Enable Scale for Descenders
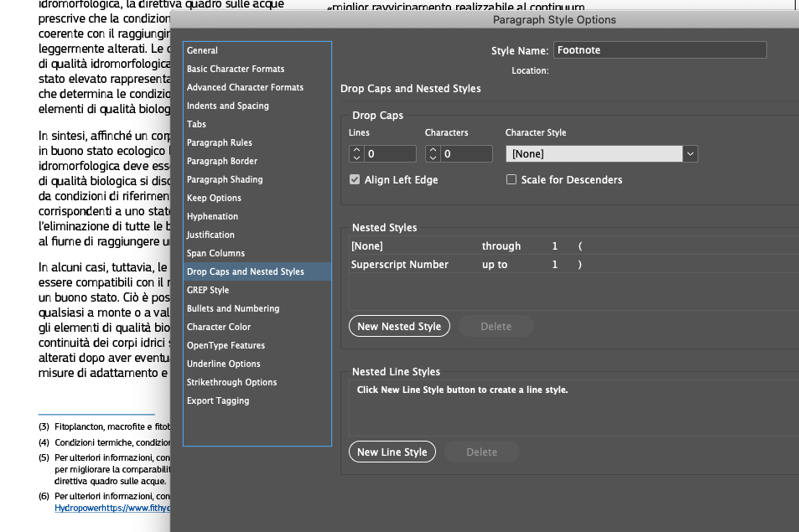Screen dimensions: 799x532 tap(511, 179)
